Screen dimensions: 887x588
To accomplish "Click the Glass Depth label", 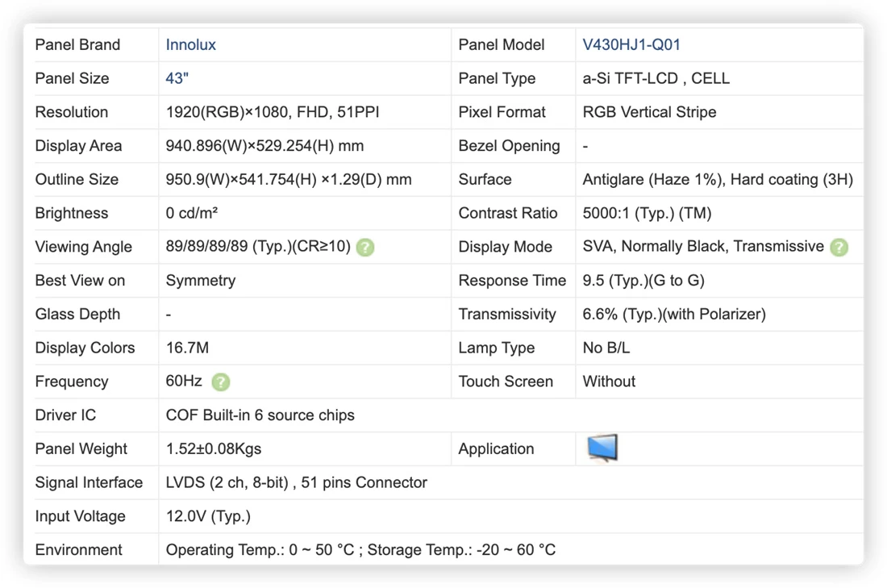I will (x=77, y=314).
